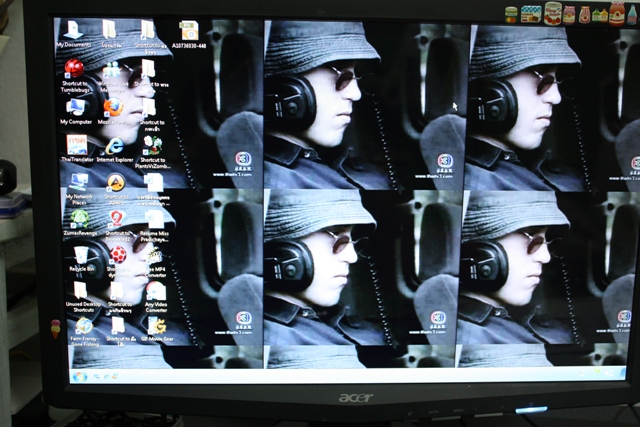Open Shortcut to PlantsVsZombies icon

pos(153,152)
